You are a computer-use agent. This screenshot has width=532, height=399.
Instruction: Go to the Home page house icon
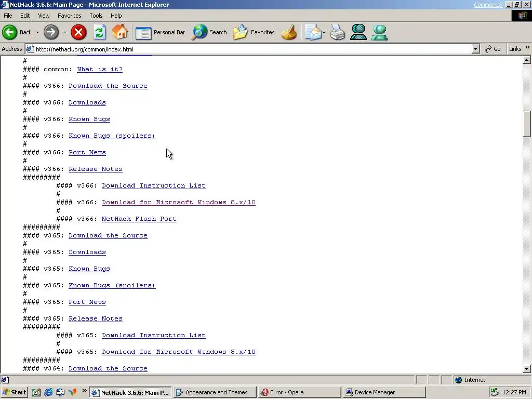point(120,32)
